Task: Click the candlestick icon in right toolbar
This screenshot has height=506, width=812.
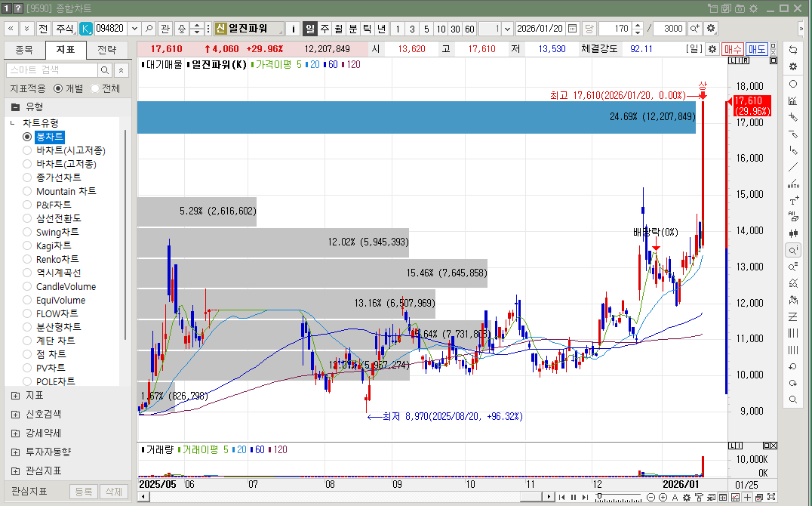Action: [793, 233]
